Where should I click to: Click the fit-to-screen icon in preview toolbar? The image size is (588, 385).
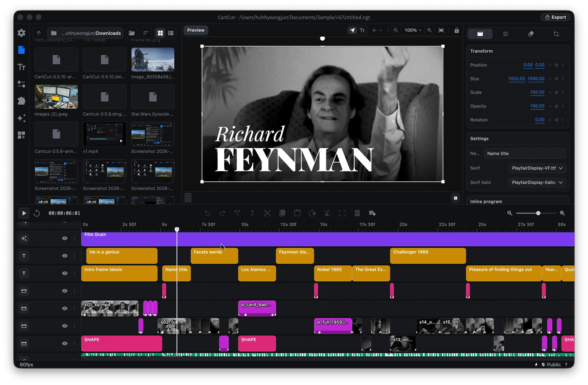point(441,30)
